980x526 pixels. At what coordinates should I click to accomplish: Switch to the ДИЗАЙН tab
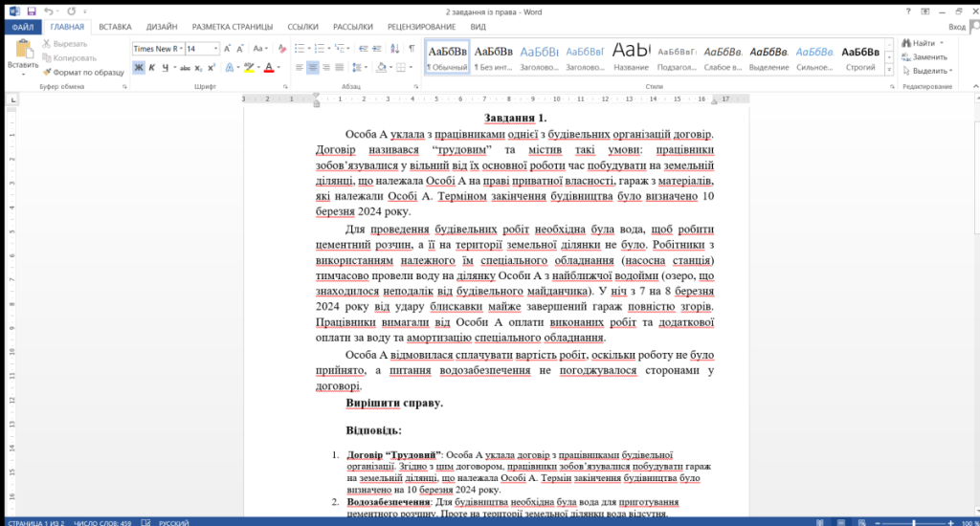tap(162, 27)
